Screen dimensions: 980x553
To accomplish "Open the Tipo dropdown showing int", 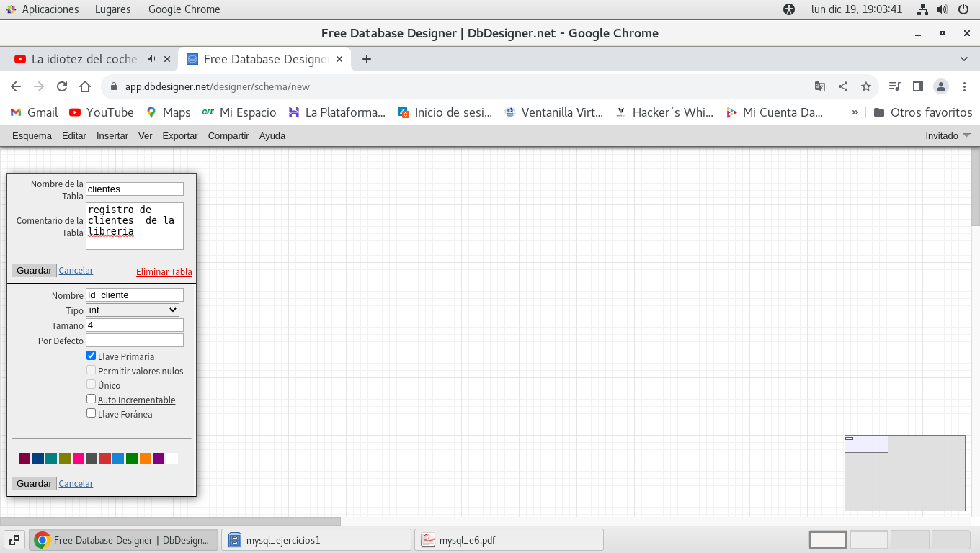I will (x=133, y=310).
